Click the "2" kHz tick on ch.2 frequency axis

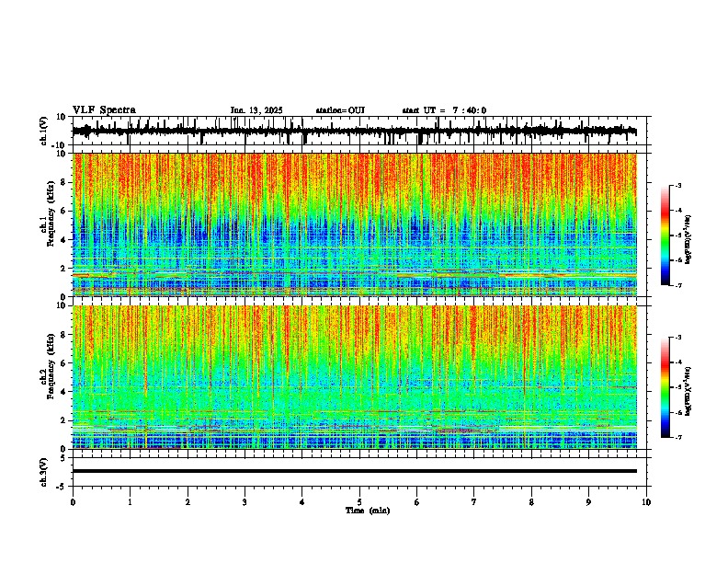[64, 420]
